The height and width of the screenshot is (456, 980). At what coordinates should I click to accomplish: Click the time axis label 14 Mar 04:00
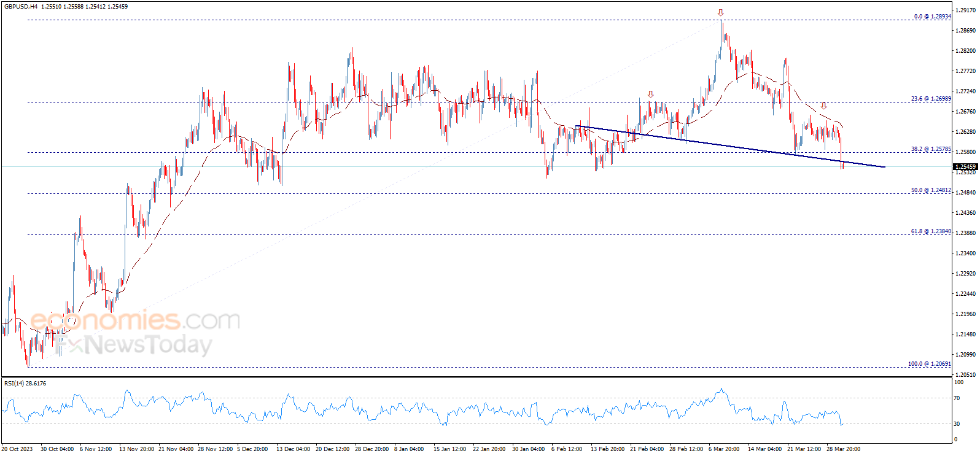pyautogui.click(x=765, y=449)
